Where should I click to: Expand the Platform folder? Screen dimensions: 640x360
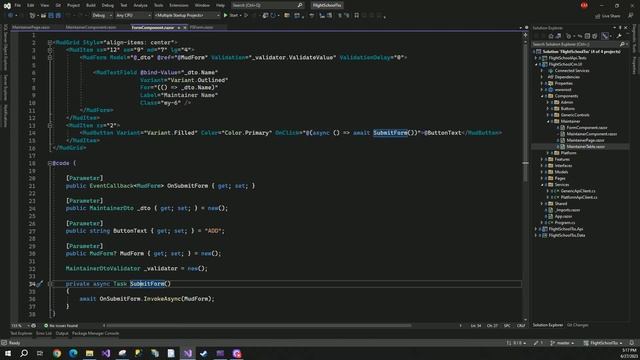(x=548, y=153)
